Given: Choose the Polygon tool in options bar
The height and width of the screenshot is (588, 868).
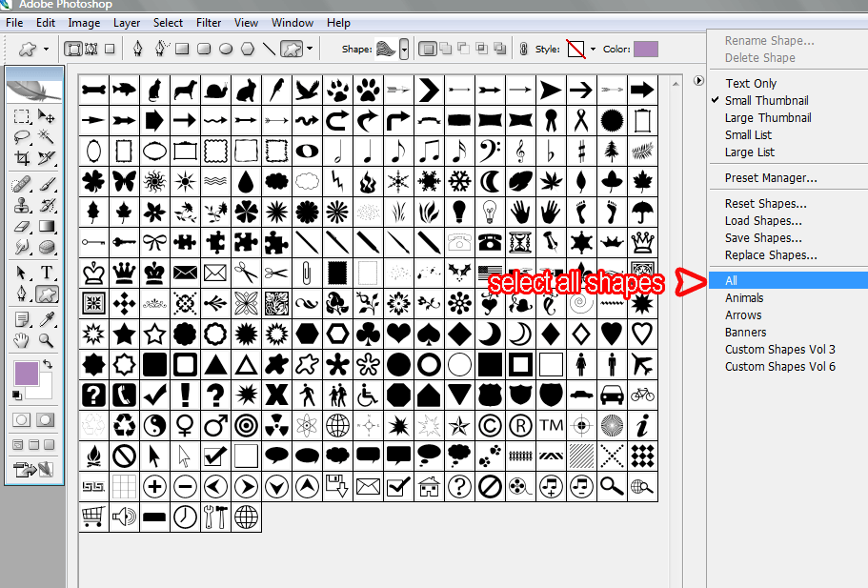Looking at the screenshot, I should point(248,49).
